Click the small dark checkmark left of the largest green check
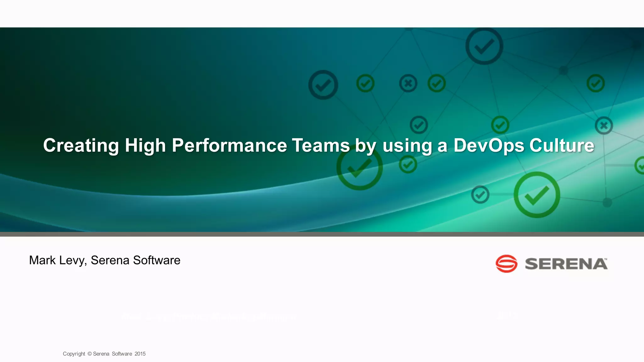Screen dimensions: 644x362 (x=480, y=195)
